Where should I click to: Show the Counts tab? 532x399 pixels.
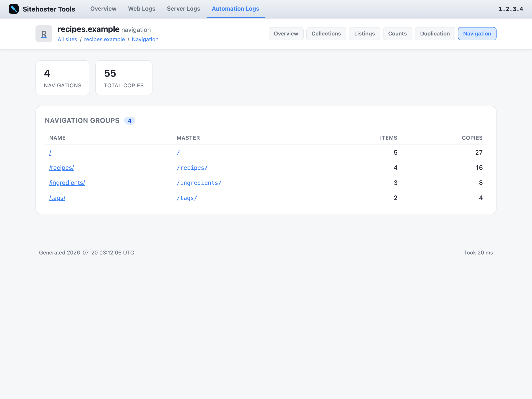tap(397, 34)
